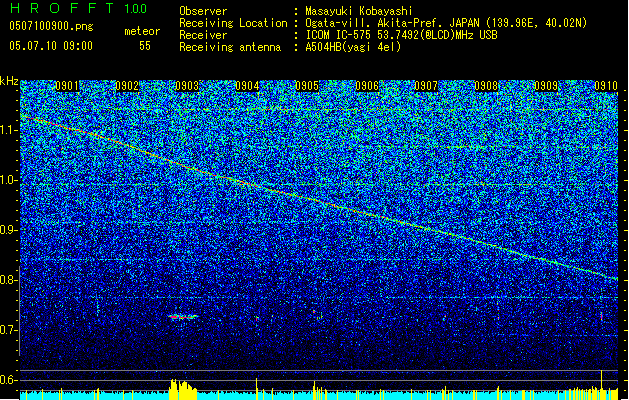Screen dimensions: 629x400
Task: Click the 1.0 kHz axis label
Action: coord(9,180)
